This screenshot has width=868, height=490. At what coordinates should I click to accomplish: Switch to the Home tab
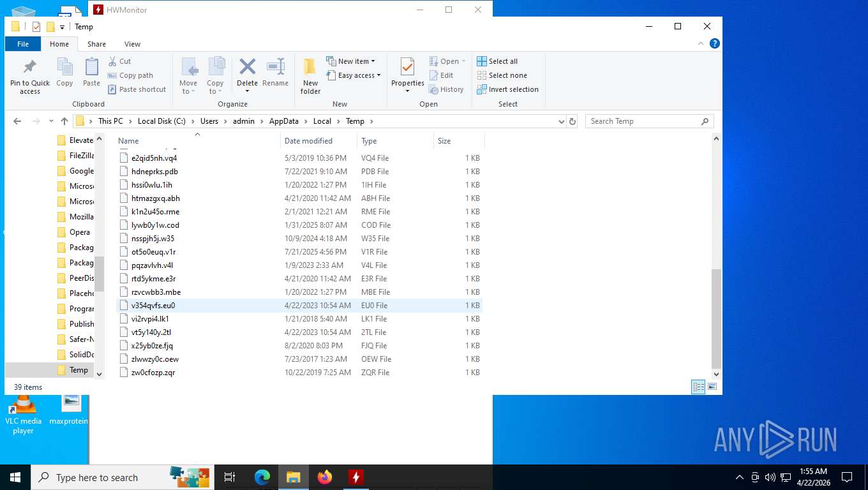point(59,44)
